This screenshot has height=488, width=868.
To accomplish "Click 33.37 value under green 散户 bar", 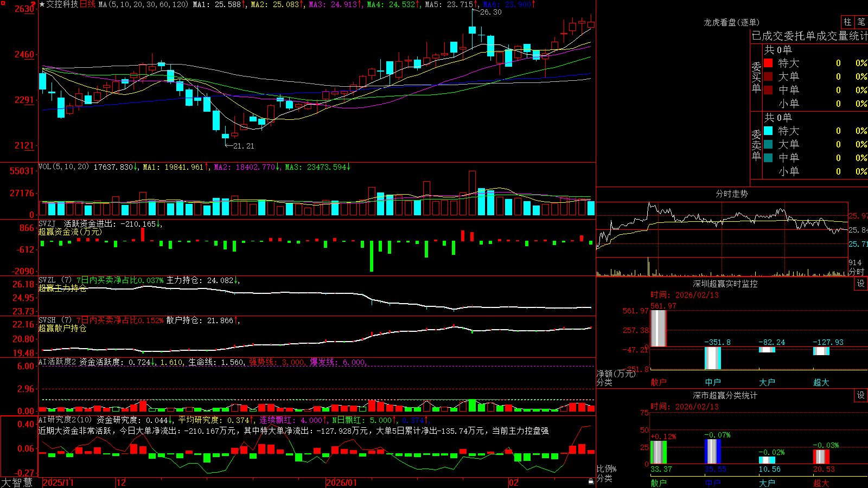I will pyautogui.click(x=661, y=469).
